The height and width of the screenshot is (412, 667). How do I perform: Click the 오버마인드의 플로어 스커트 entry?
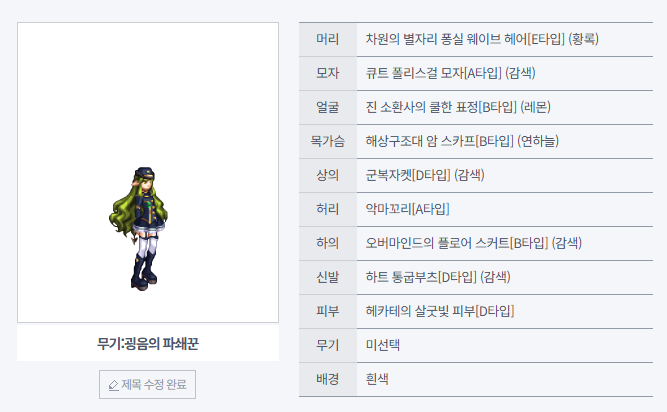[474, 243]
